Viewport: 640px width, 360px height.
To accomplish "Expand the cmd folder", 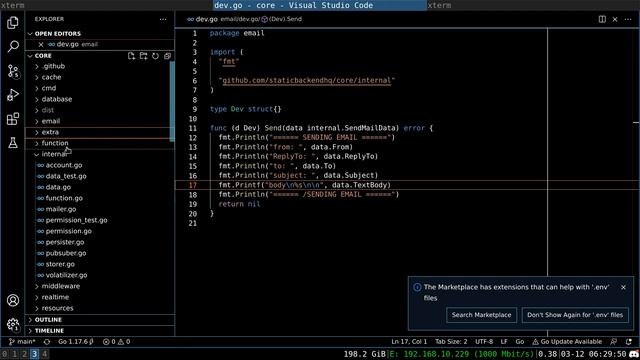I will pyautogui.click(x=98, y=88).
